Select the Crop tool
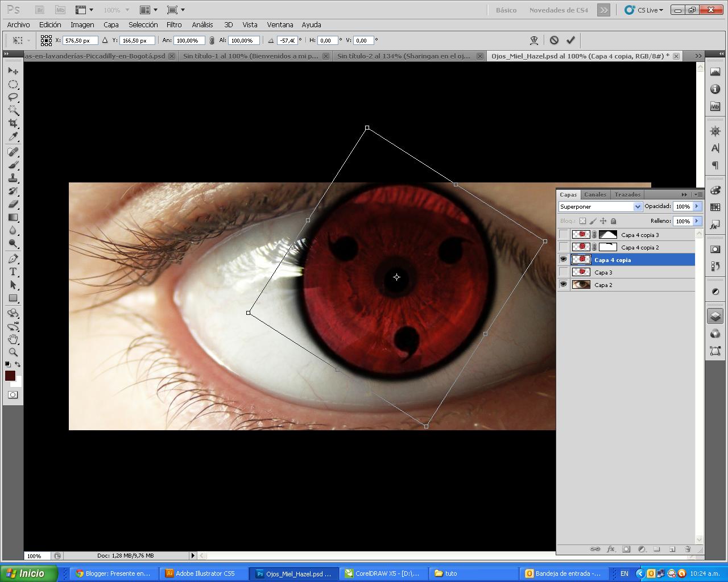This screenshot has height=582, width=728. 13,123
